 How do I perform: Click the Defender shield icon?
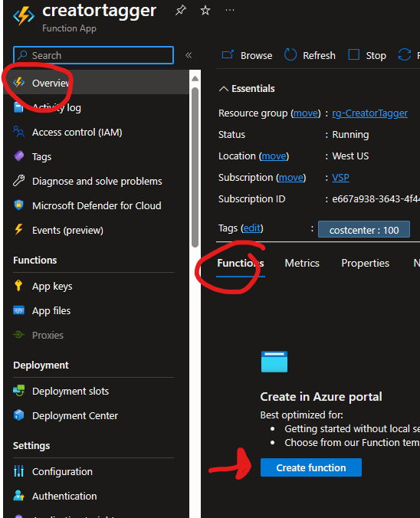click(19, 205)
